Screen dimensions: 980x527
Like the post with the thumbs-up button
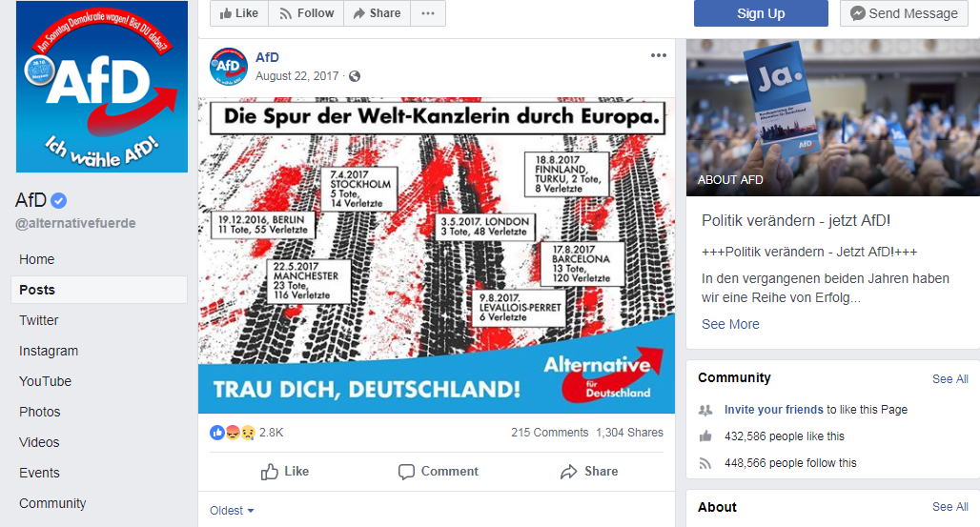(x=285, y=472)
